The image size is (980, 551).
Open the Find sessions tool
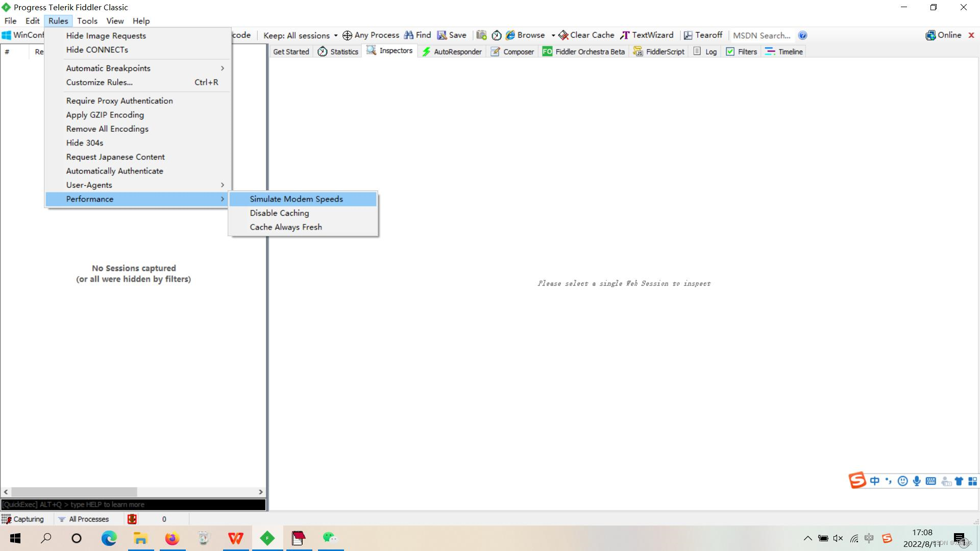click(418, 35)
